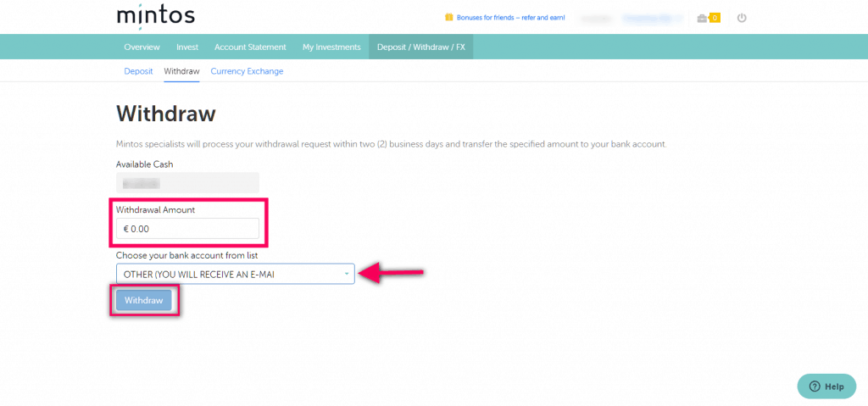The width and height of the screenshot is (868, 406).
Task: Select the Deposit / Withdraw / FX menu
Action: pyautogui.click(x=421, y=47)
